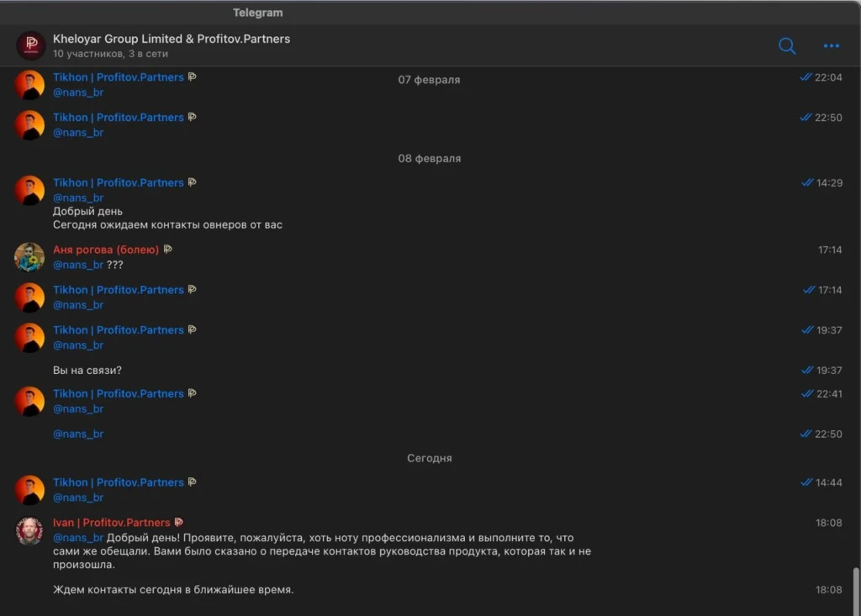
Task: Select the message 'Вы на связи?'
Action: pyautogui.click(x=87, y=371)
